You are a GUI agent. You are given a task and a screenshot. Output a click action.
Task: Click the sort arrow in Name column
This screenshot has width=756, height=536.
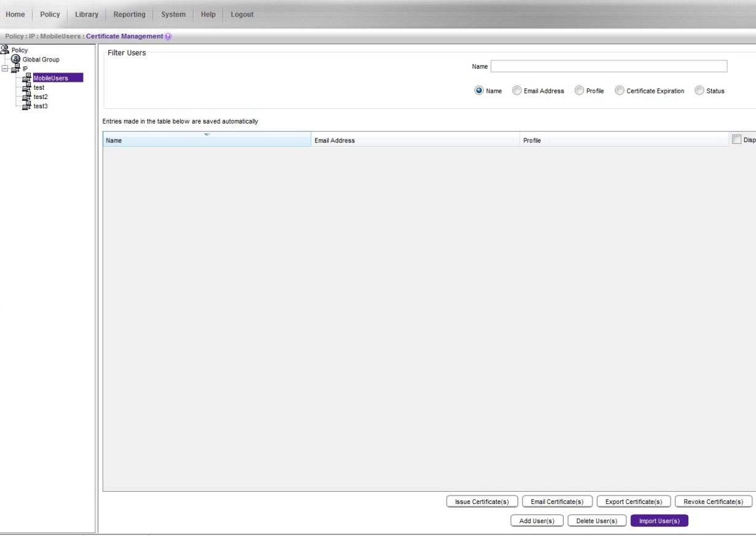(x=207, y=134)
